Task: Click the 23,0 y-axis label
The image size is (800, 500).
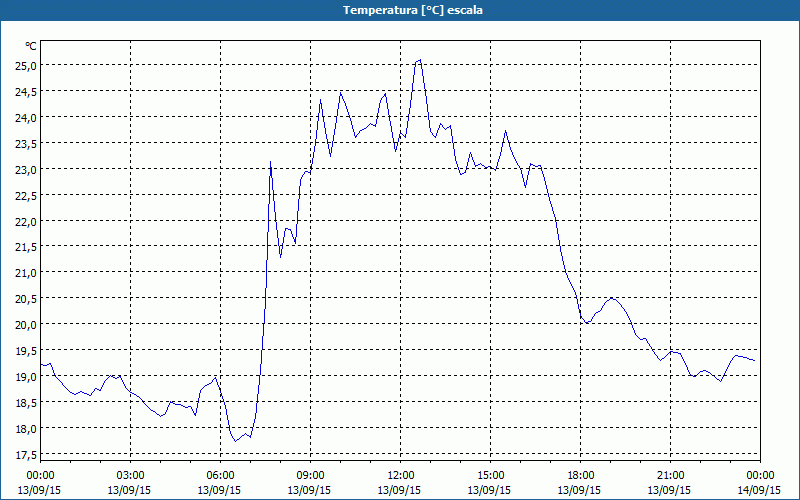Action: 26,169
